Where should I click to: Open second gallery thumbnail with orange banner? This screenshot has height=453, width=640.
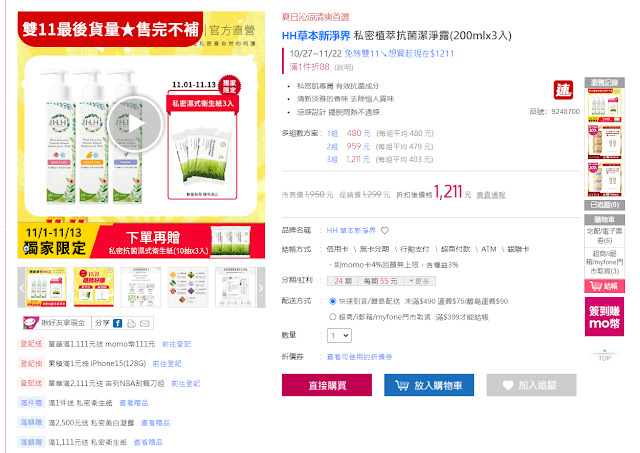tap(94, 287)
